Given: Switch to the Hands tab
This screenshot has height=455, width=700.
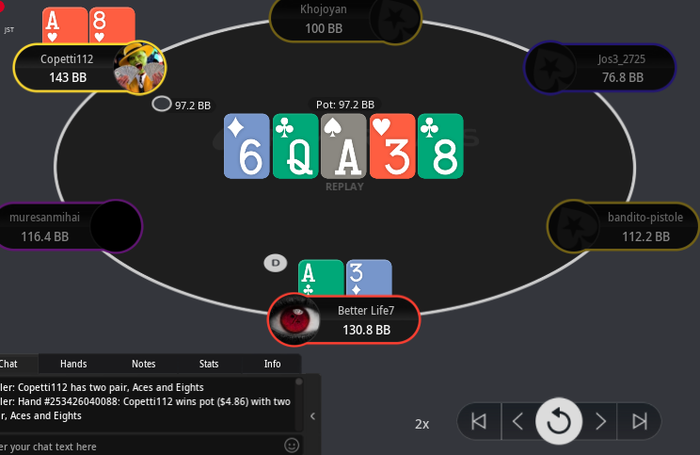Looking at the screenshot, I should pyautogui.click(x=74, y=364).
